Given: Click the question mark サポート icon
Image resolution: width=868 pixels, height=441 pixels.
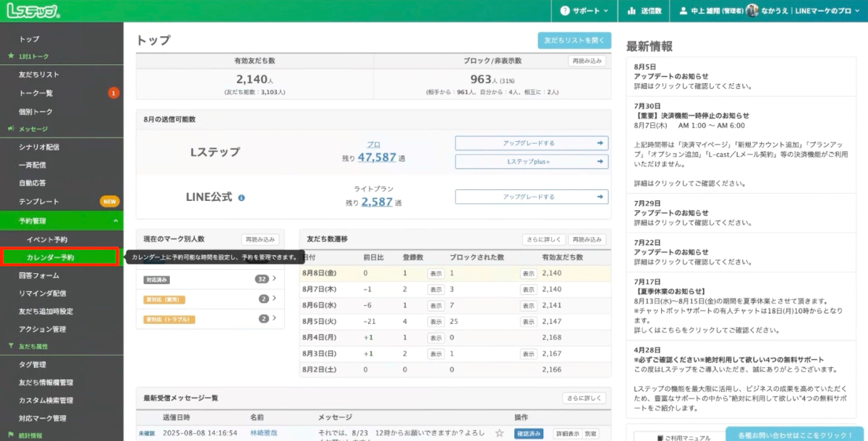Looking at the screenshot, I should pyautogui.click(x=565, y=11).
